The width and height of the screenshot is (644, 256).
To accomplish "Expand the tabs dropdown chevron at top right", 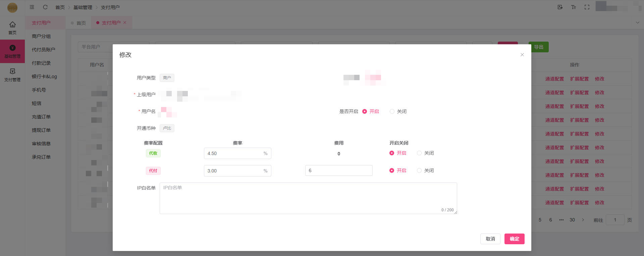I will [637, 22].
